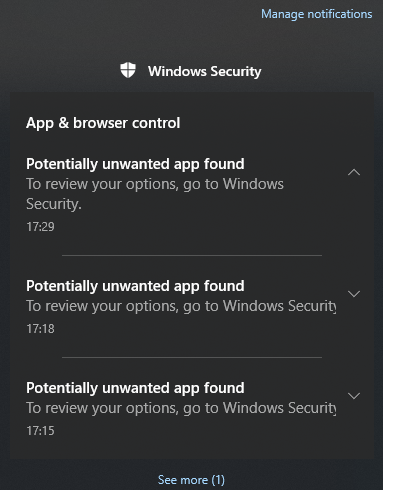
Task: Click the divider below the 17:29 notification
Action: 192,256
